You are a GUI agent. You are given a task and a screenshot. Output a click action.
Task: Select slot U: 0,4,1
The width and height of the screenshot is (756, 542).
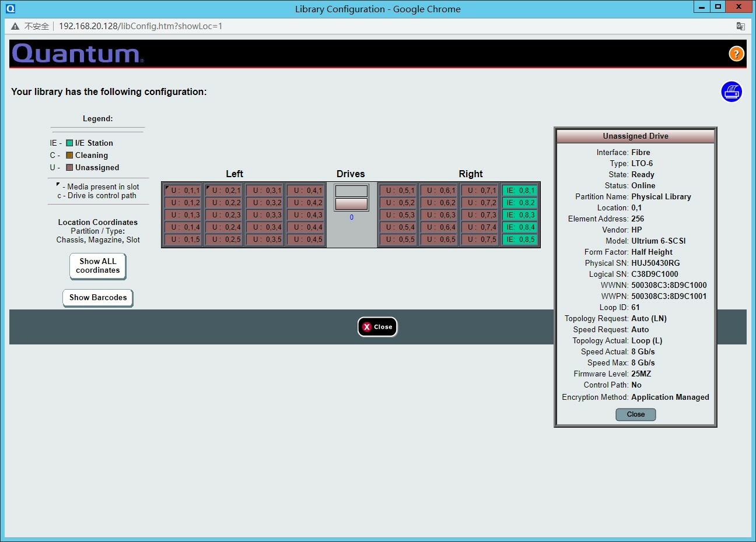tap(305, 191)
